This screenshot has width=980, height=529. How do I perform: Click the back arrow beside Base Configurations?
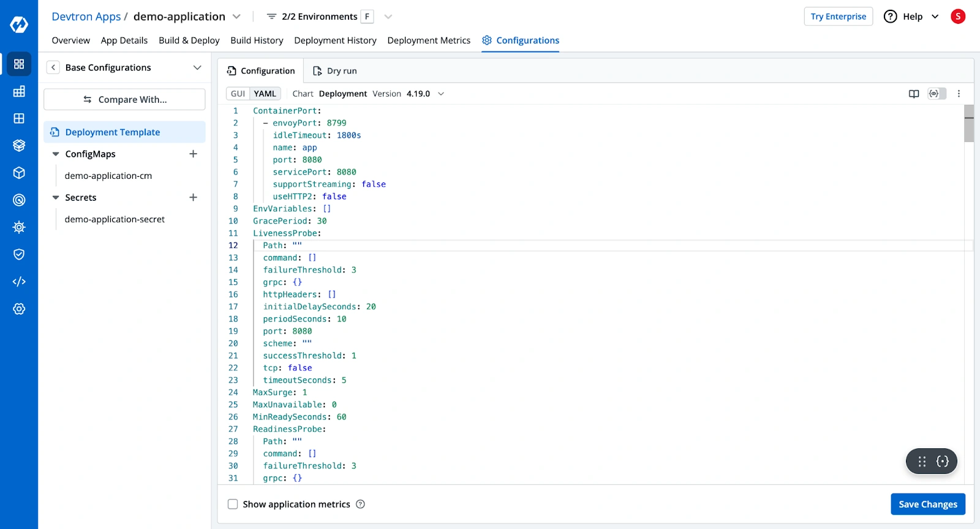coord(53,67)
